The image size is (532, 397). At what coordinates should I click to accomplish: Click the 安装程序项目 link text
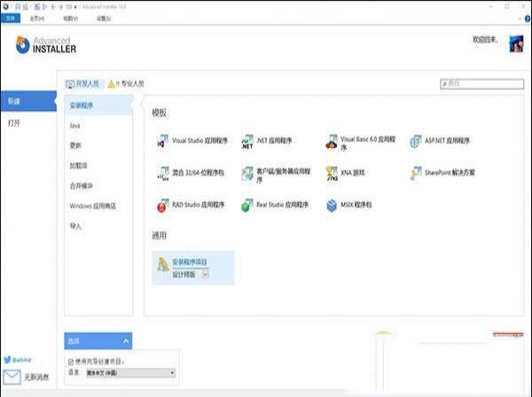click(x=190, y=262)
